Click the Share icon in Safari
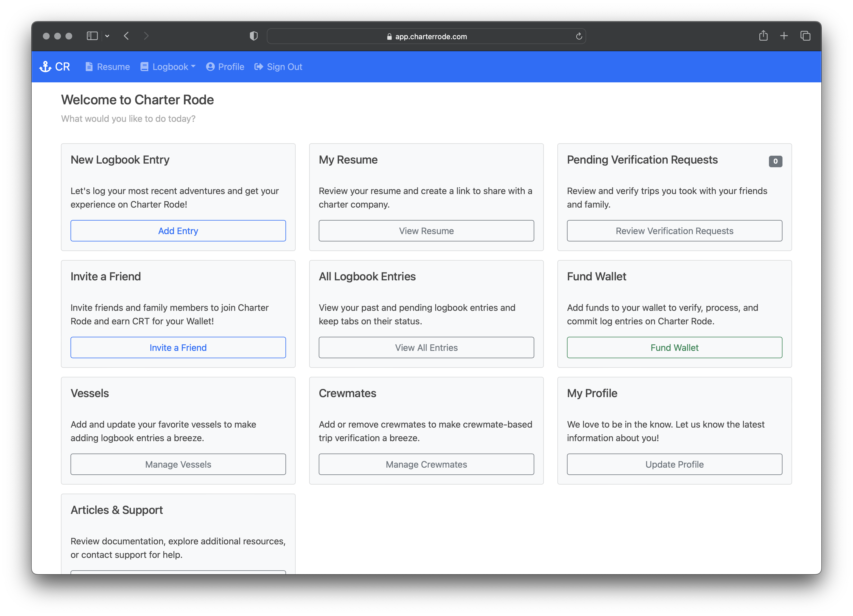 [763, 36]
